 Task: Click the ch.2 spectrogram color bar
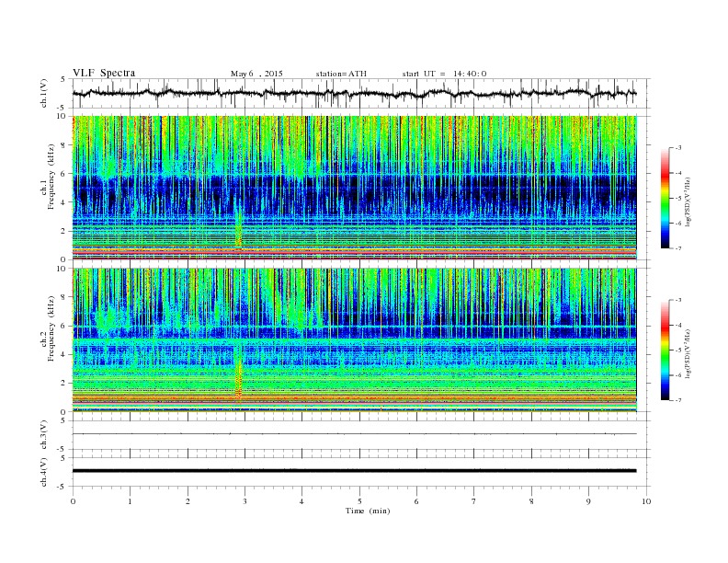click(665, 350)
